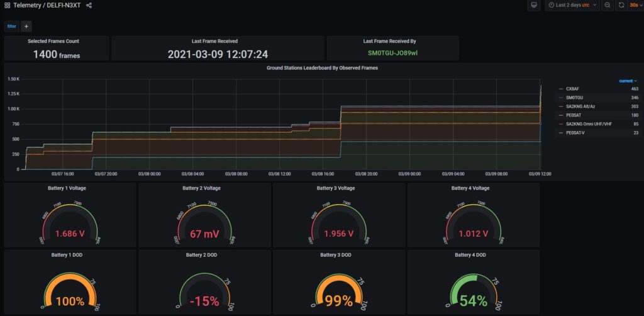Click the 23 value for PE0SAT-V
This screenshot has height=316, width=644.
636,133
